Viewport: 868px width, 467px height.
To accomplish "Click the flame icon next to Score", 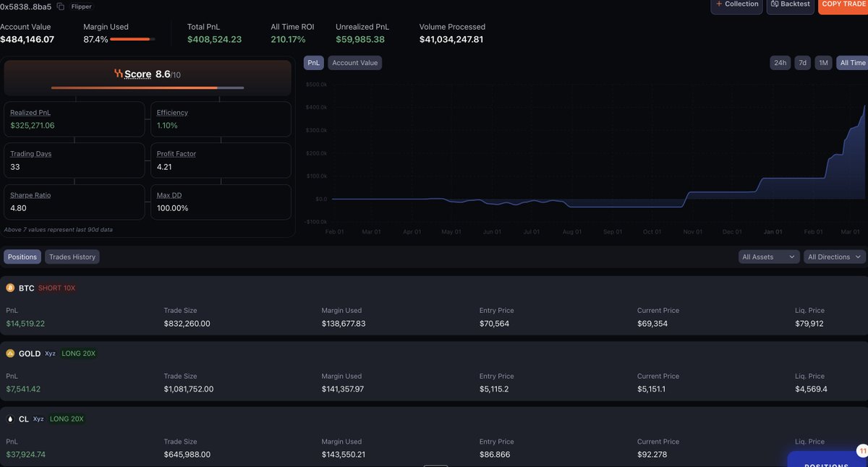I will 117,73.
